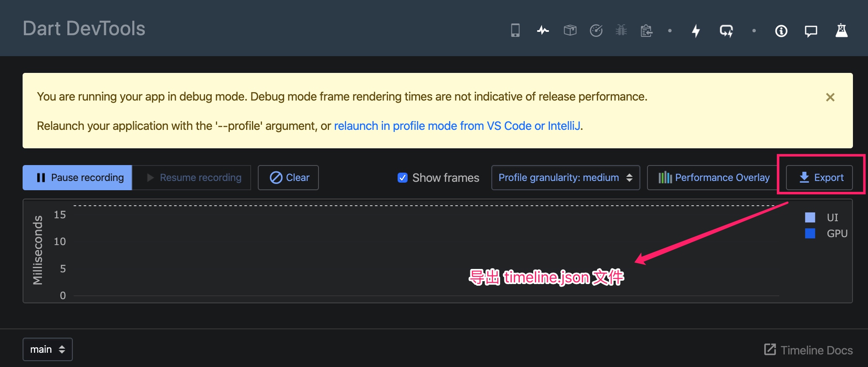Screen dimensions: 868x367
Task: Click the 15 value on chart axis
Action: [x=60, y=215]
